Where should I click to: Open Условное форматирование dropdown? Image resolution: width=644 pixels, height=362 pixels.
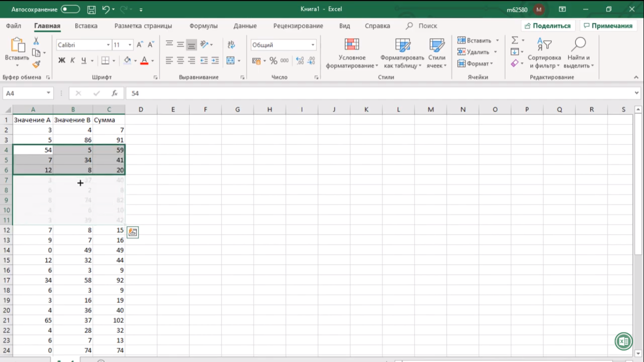tap(352, 53)
